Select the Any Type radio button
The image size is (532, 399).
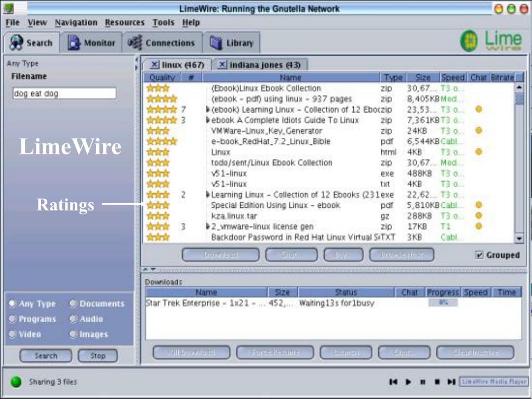[12, 303]
